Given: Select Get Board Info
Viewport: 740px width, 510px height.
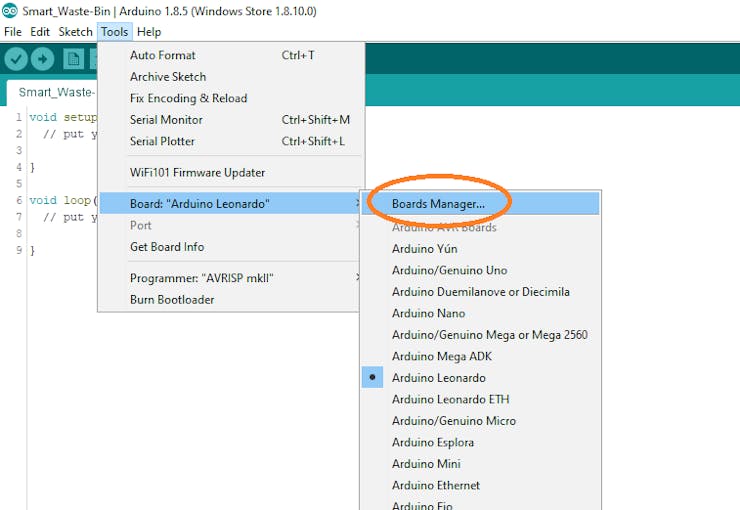Looking at the screenshot, I should click(x=231, y=247).
